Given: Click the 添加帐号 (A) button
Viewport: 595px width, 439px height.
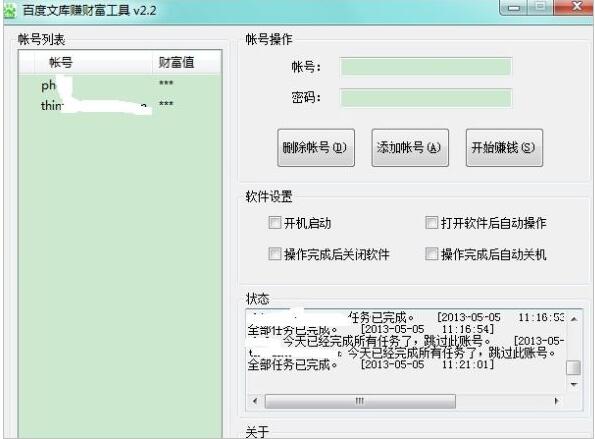Looking at the screenshot, I should pos(410,148).
